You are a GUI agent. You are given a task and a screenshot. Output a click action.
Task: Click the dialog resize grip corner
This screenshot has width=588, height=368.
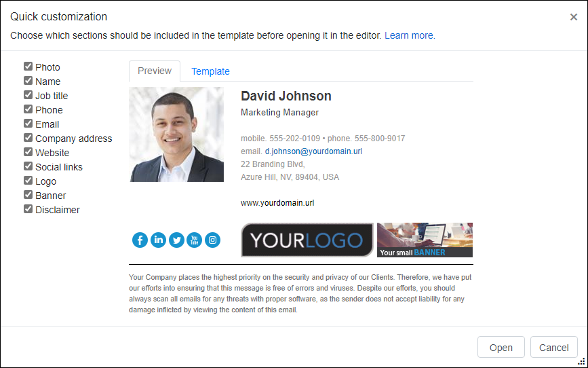pos(582,362)
